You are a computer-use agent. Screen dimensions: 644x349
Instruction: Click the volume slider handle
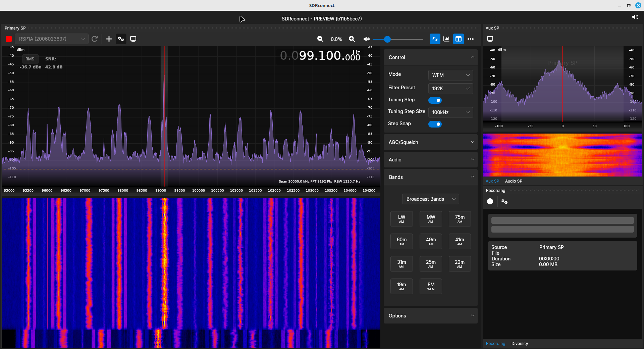pyautogui.click(x=387, y=39)
